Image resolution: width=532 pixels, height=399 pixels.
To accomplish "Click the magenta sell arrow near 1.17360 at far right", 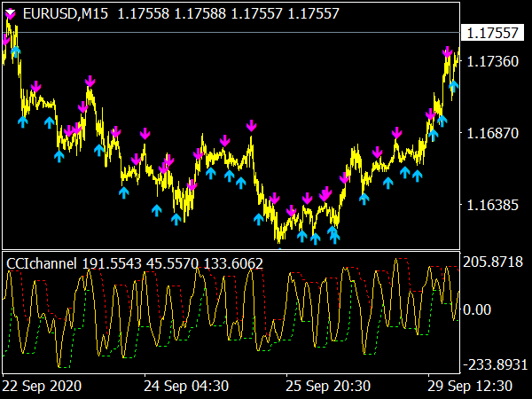I will [447, 52].
